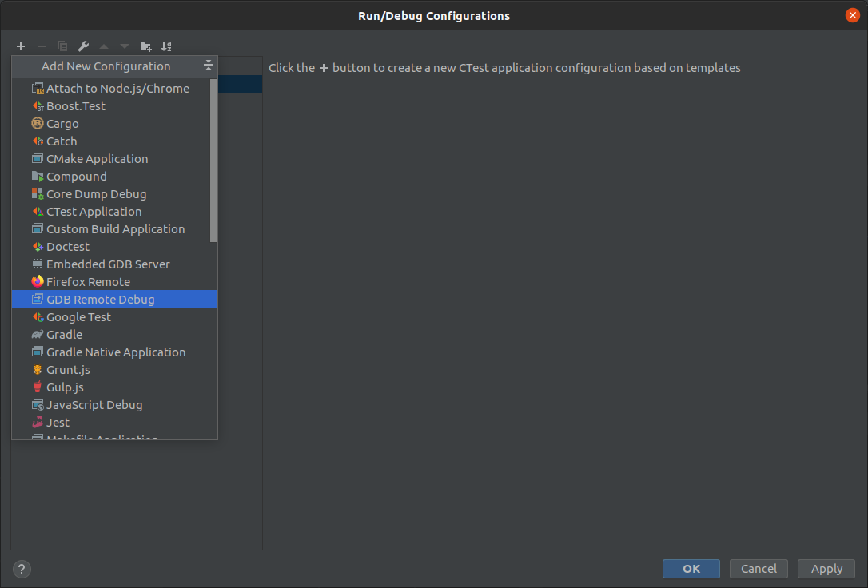Screen dimensions: 868x588
Task: Select Attach to Node.js/Chrome from list
Action: (x=114, y=89)
